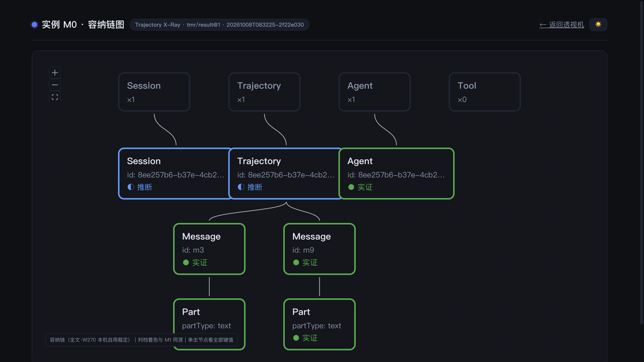Image resolution: width=644 pixels, height=362 pixels.
Task: Click the Trajectory node id text 8ee257b6
Action: coord(286,175)
